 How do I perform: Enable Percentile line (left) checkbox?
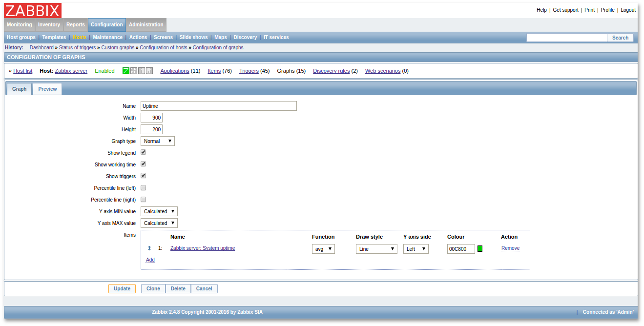coord(144,187)
